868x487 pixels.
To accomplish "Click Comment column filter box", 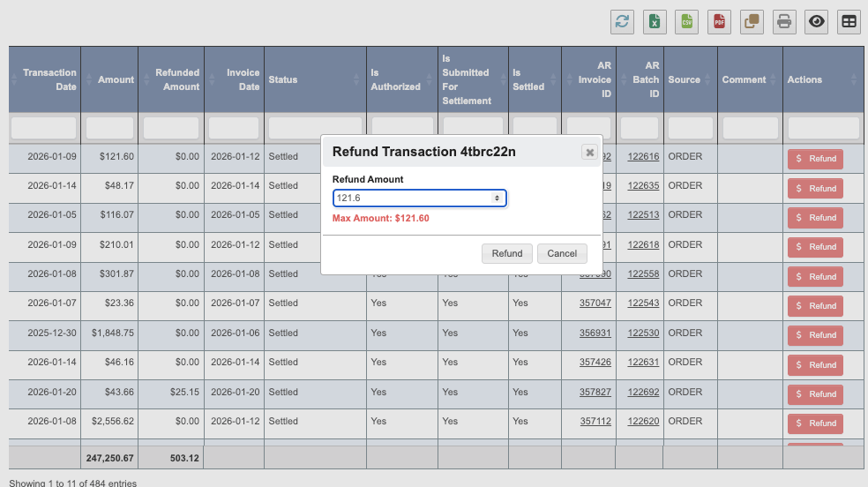I will [x=750, y=128].
